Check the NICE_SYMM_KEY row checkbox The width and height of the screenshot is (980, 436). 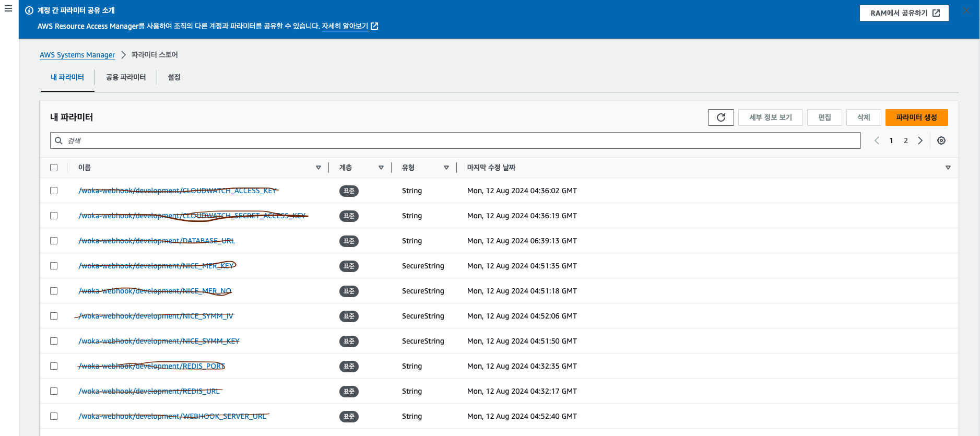(x=54, y=341)
